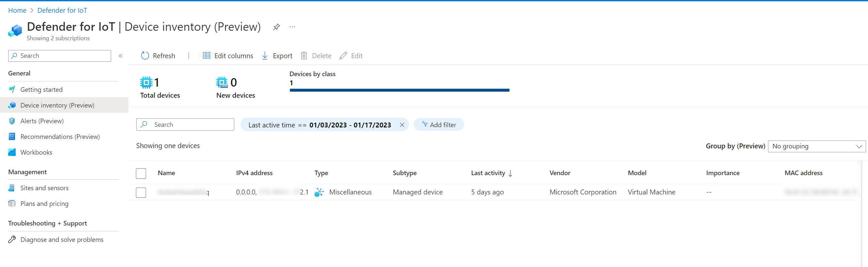868x267 pixels.
Task: Click the Edit columns grid icon
Action: pyautogui.click(x=206, y=56)
